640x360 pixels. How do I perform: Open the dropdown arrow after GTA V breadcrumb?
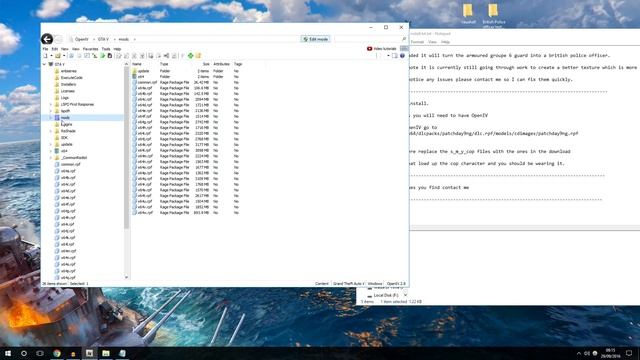pos(115,39)
